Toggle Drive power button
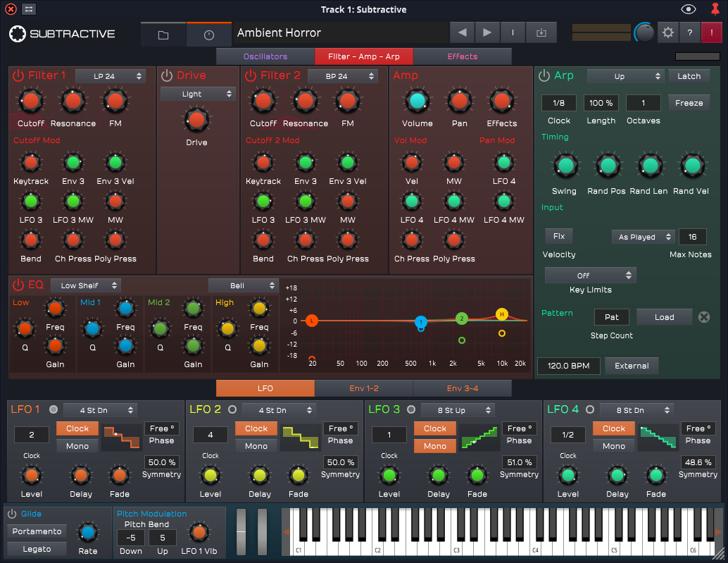Viewport: 728px width, 563px height. [x=167, y=75]
